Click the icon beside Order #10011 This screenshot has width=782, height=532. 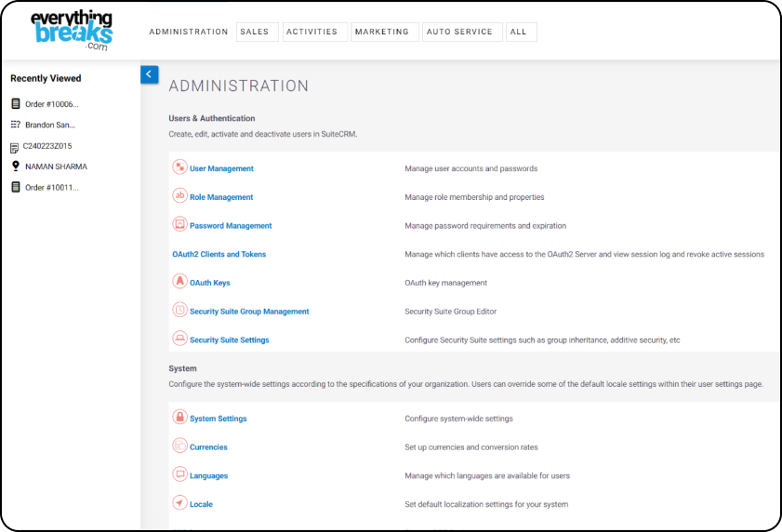coord(16,187)
